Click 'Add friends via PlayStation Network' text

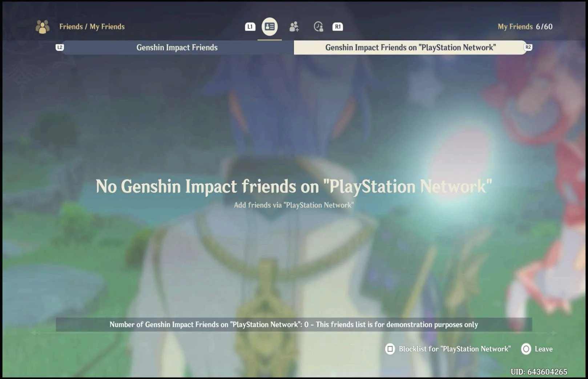tap(294, 205)
